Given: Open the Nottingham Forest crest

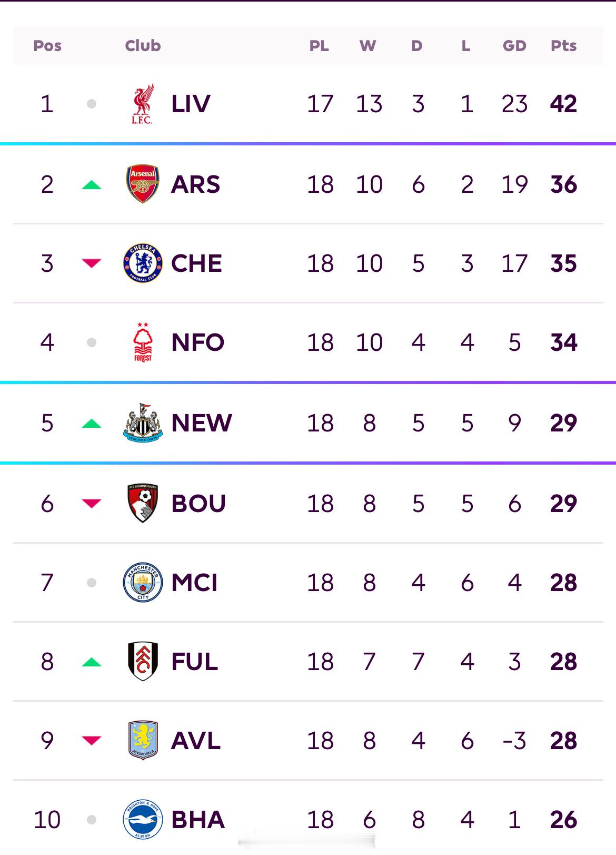Looking at the screenshot, I should (x=143, y=342).
